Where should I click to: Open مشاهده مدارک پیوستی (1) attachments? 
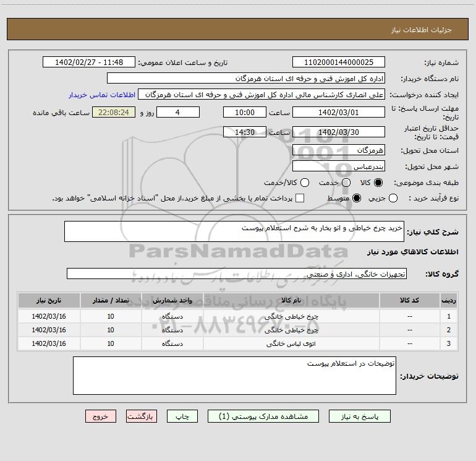pos(263,416)
